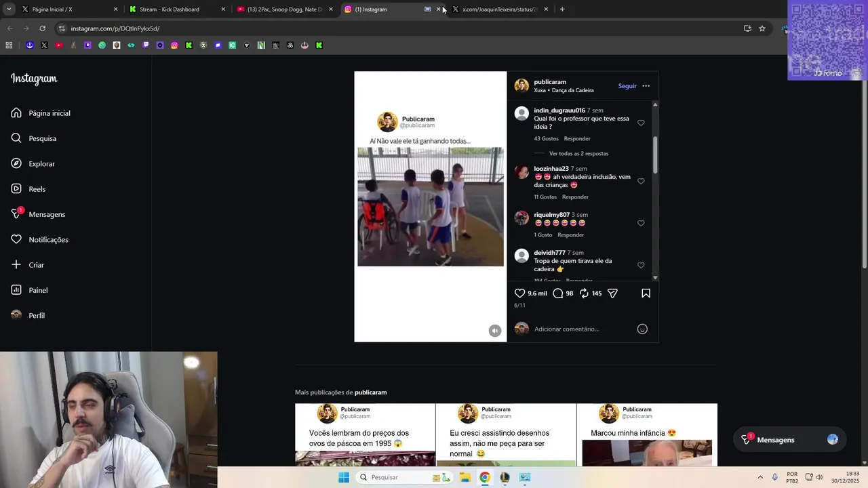Open the Instagram bookmark in bookmarks bar

point(174,45)
